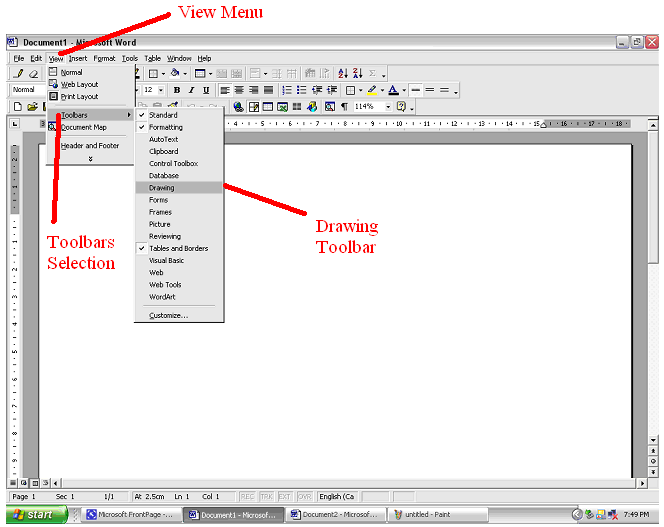
Task: Switch to Document2 taskbar button
Action: click(336, 515)
